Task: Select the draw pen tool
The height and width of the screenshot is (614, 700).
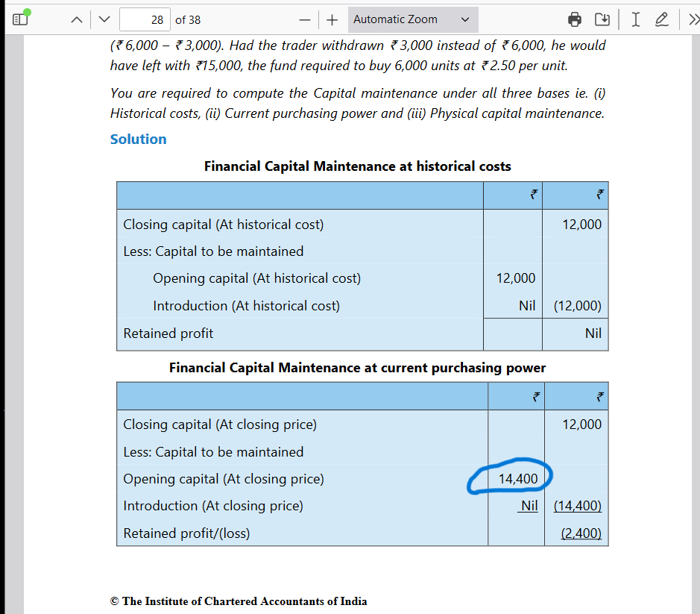Action: click(661, 19)
